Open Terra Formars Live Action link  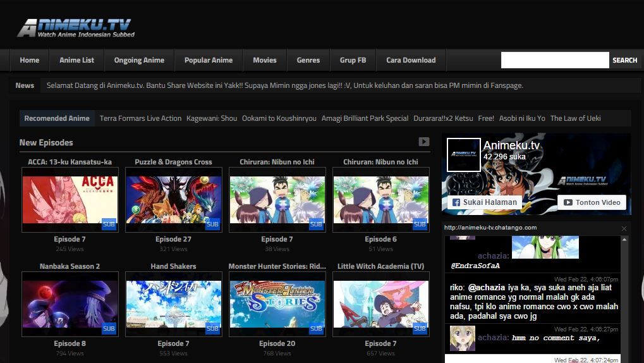pos(140,118)
